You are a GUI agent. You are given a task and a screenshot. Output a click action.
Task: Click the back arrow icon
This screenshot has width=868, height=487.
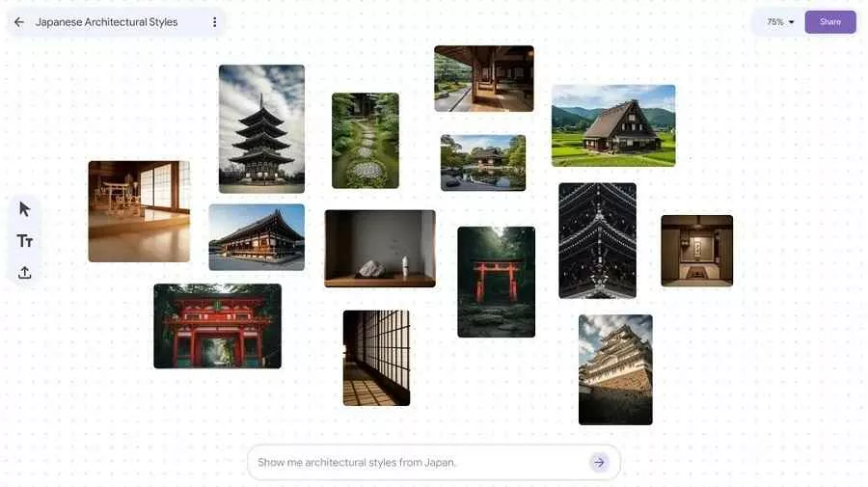coord(19,22)
